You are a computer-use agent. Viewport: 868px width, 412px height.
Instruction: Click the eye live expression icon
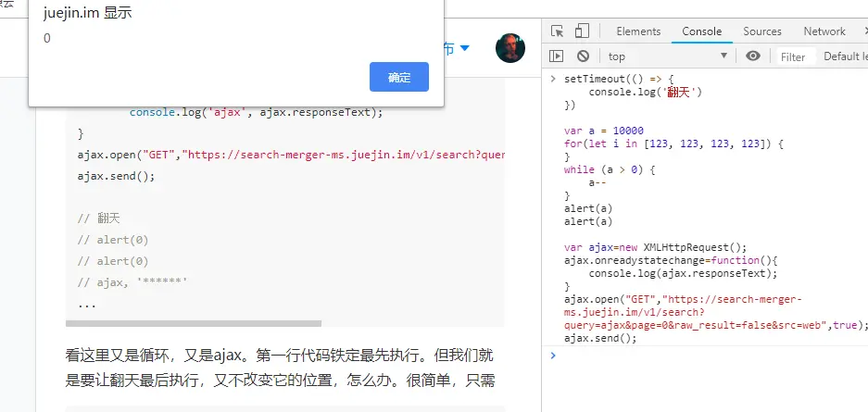coord(753,56)
